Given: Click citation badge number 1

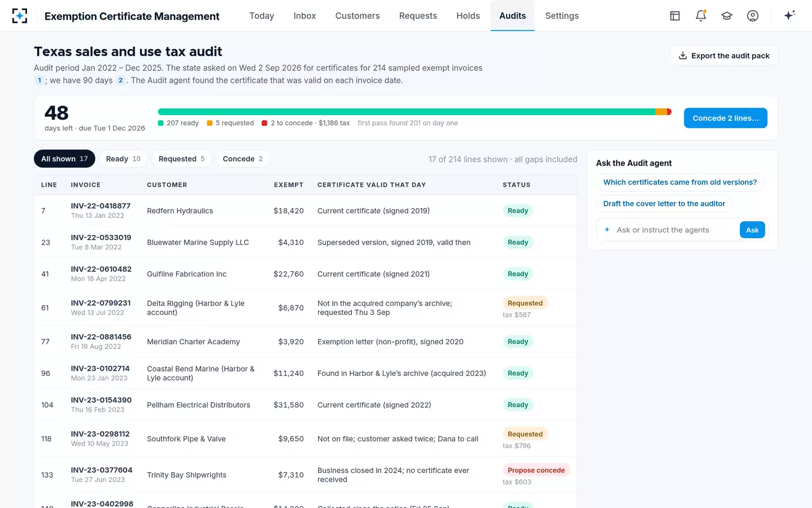Looking at the screenshot, I should [x=39, y=80].
